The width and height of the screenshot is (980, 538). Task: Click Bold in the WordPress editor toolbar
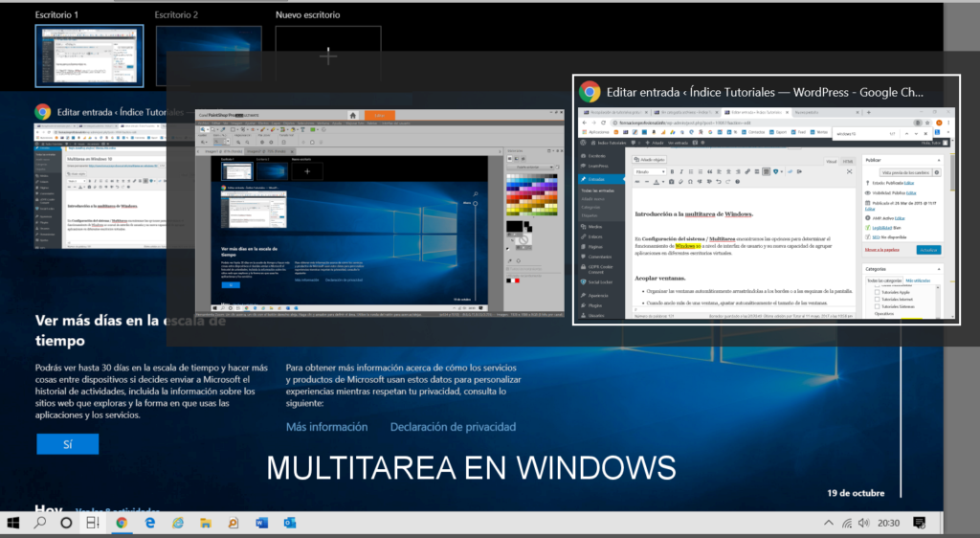[672, 172]
